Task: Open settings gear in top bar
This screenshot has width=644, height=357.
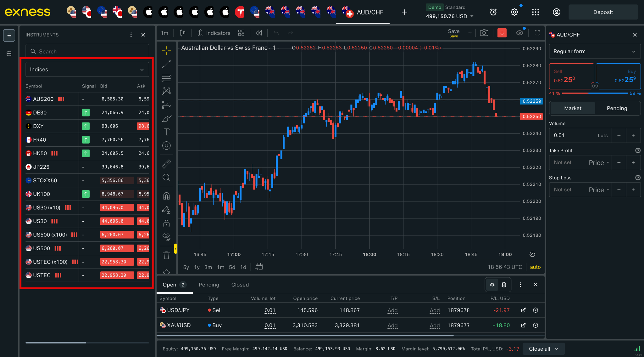Action: tap(514, 12)
